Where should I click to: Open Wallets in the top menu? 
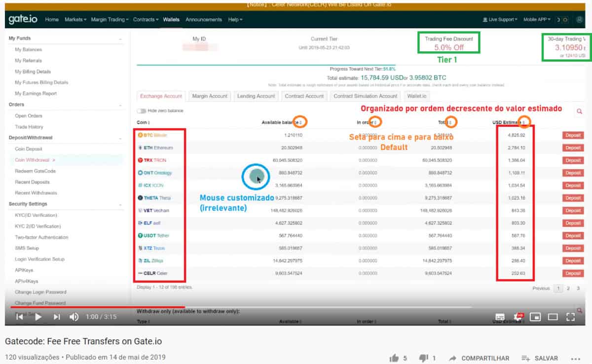pos(171,20)
